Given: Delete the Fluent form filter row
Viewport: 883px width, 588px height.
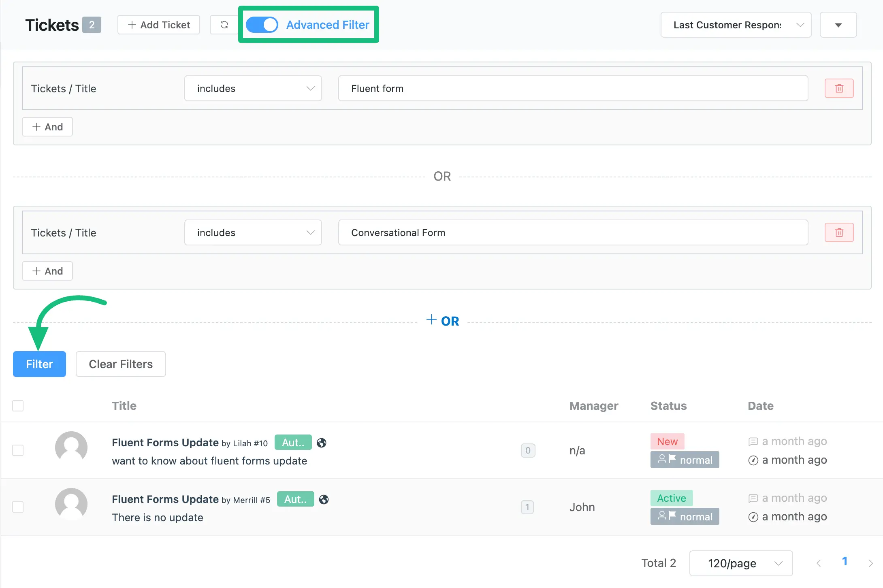Looking at the screenshot, I should point(839,88).
